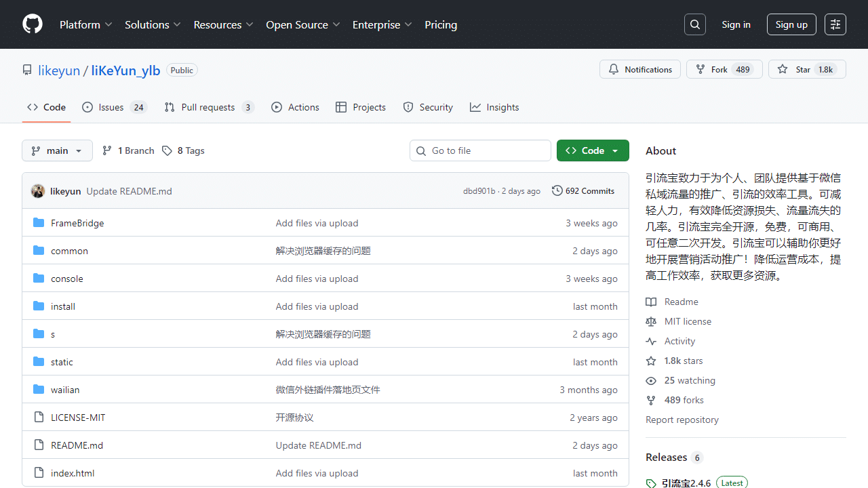The height and width of the screenshot is (488, 868).
Task: Click the index.html file icon
Action: pyautogui.click(x=39, y=473)
